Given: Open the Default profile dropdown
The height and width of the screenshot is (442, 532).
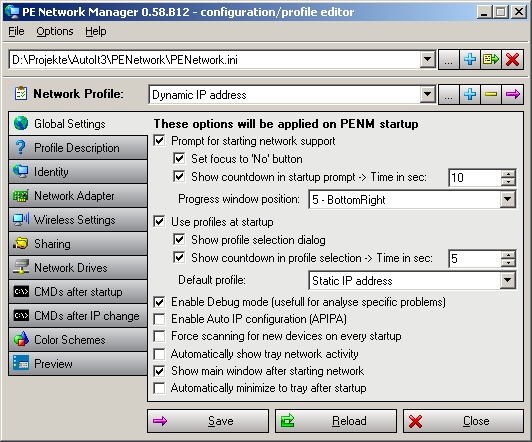Looking at the screenshot, I should coord(508,280).
